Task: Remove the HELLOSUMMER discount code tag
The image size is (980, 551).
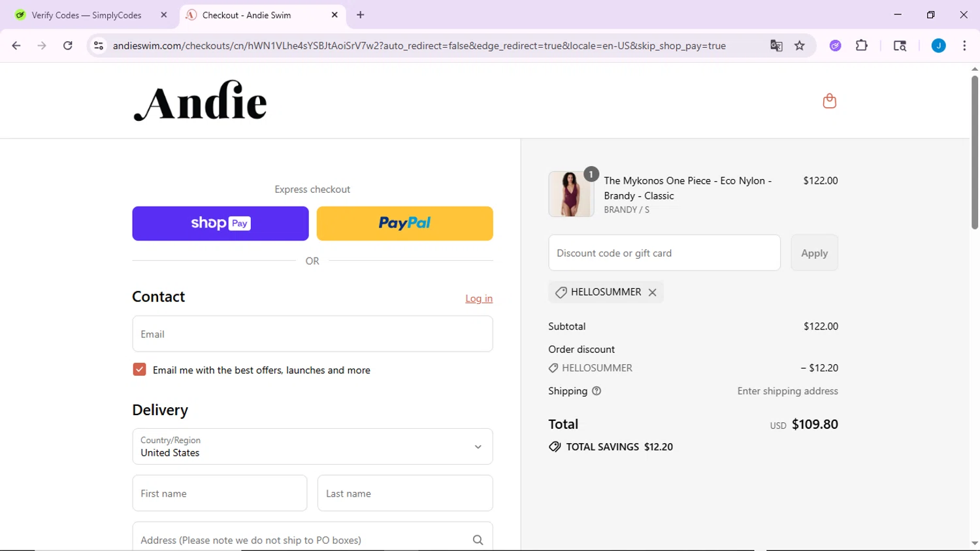Action: click(652, 292)
